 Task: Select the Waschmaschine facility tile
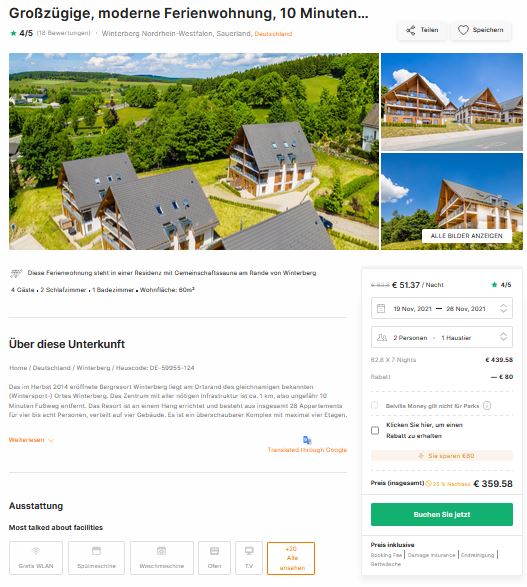click(x=162, y=558)
